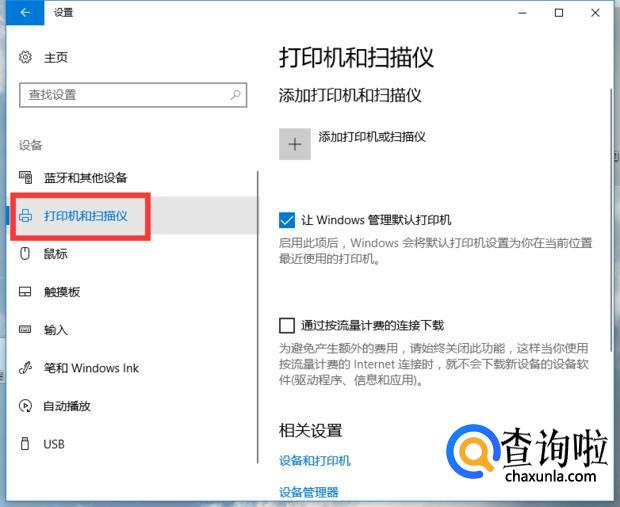620x507 pixels.
Task: Open 设备和打印机 link
Action: coord(314,461)
